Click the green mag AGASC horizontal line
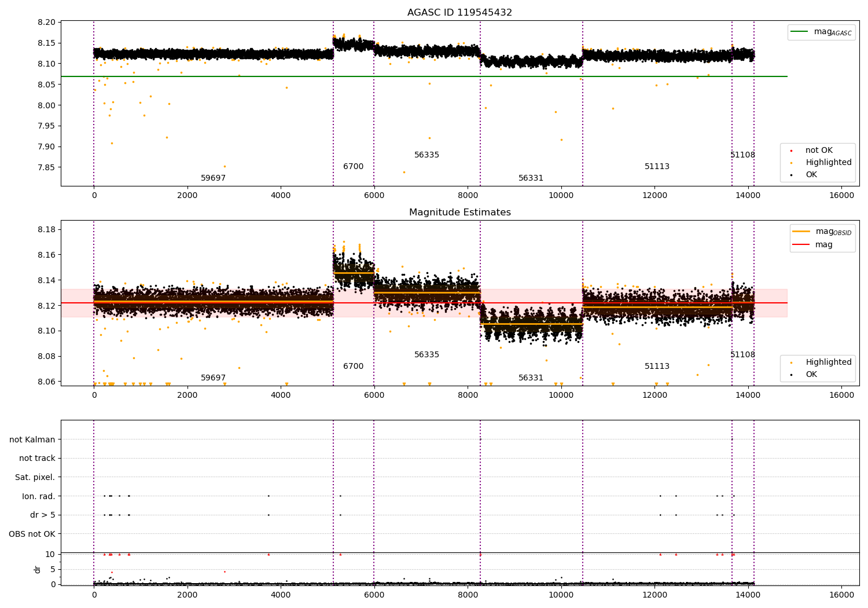 [424, 76]
